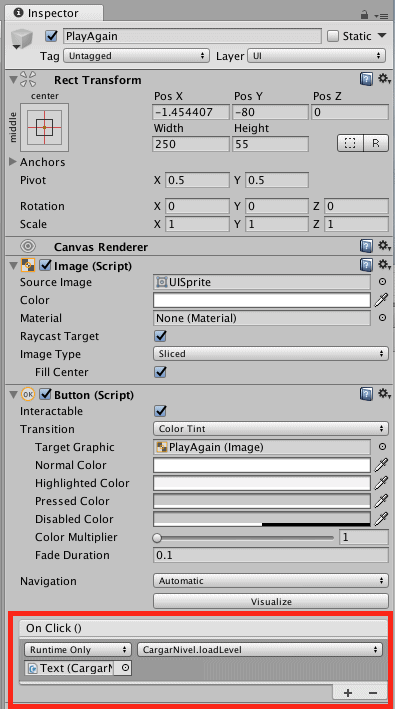
Task: Click the Height field showing 55
Action: click(x=270, y=144)
